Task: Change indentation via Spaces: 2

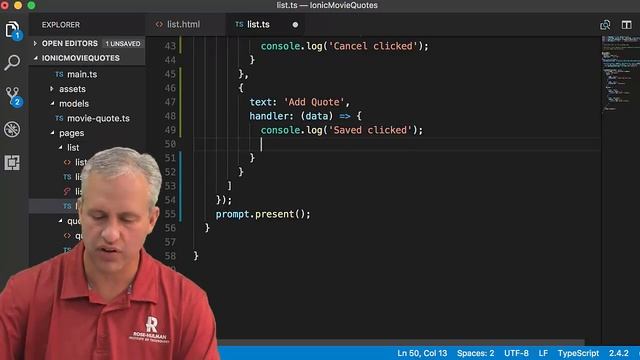Action: point(476,353)
